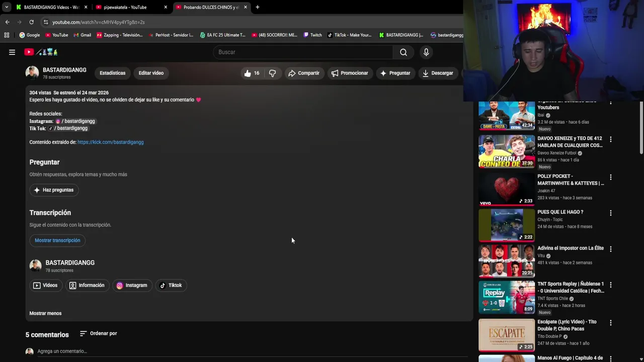Click the magnifier search button

click(404, 52)
